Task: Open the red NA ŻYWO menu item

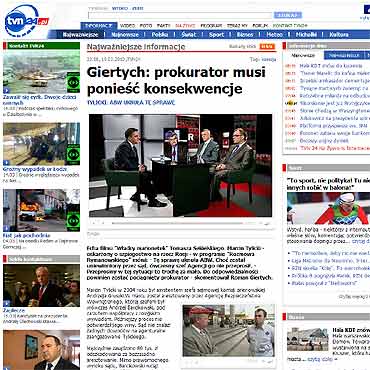Action: pyautogui.click(x=185, y=26)
